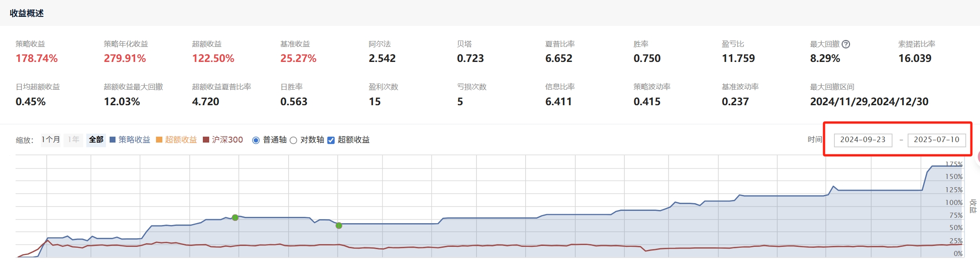Image resolution: width=980 pixels, height=271 pixels.
Task: Select the 全部 zoom range
Action: (x=96, y=139)
